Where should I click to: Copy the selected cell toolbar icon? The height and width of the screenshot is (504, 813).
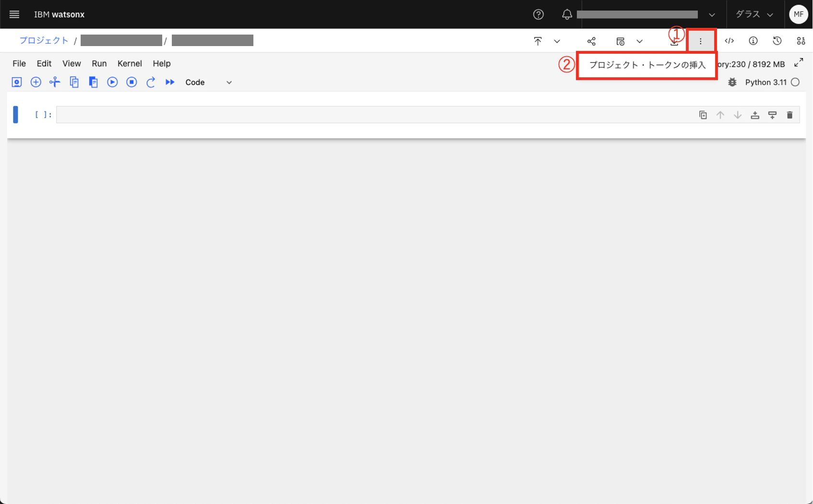(x=74, y=82)
